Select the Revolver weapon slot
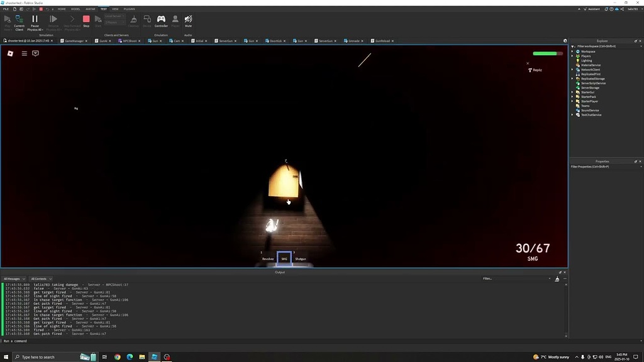This screenshot has width=644, height=362. pos(268,258)
